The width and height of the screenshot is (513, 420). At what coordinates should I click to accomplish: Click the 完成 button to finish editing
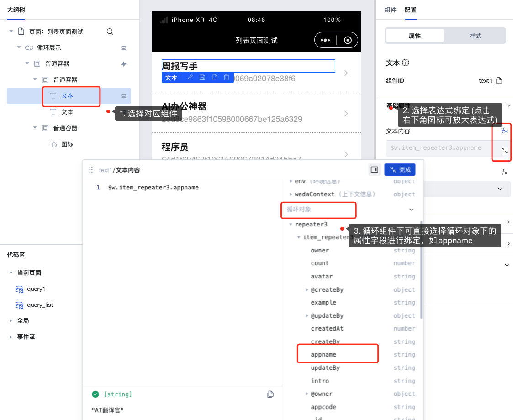tap(400, 169)
